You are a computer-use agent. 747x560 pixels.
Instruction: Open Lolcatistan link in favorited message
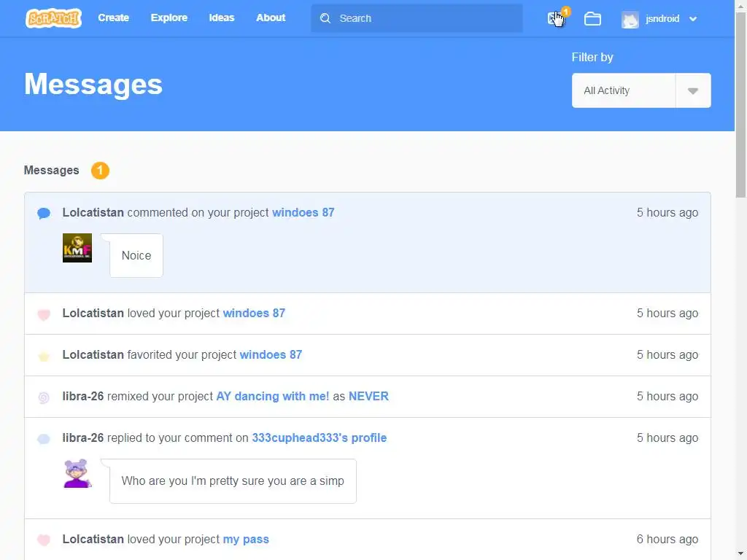click(93, 355)
